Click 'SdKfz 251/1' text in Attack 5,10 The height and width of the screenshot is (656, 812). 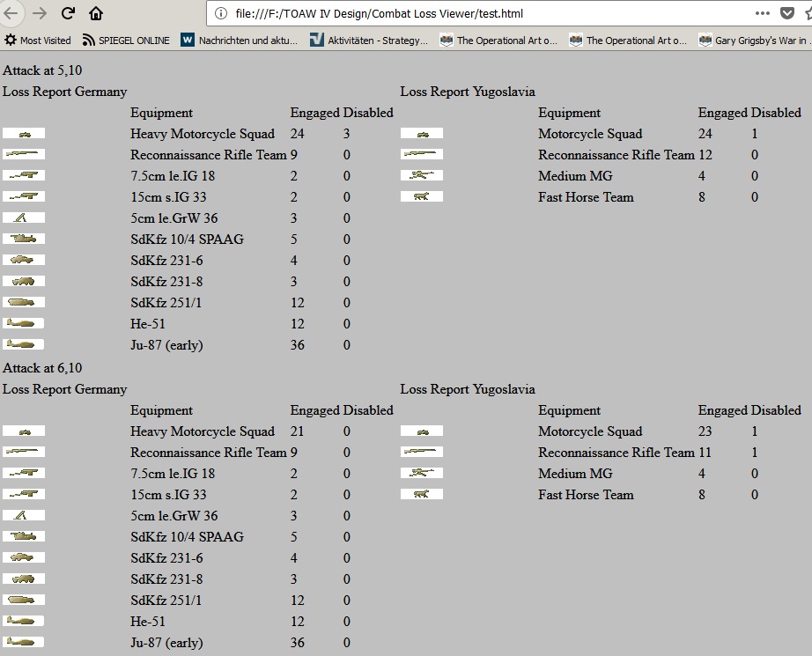click(x=166, y=303)
